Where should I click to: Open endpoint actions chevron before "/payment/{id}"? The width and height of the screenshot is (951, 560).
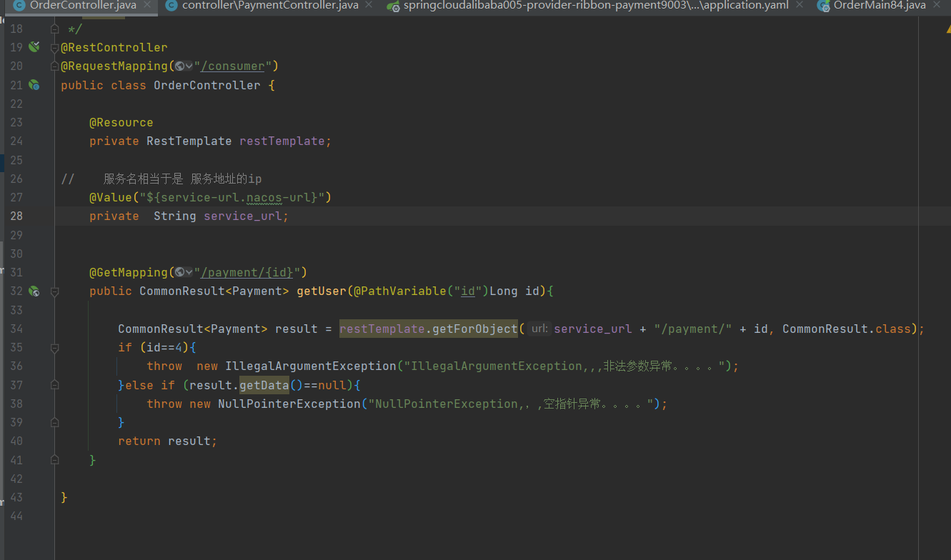[189, 273]
